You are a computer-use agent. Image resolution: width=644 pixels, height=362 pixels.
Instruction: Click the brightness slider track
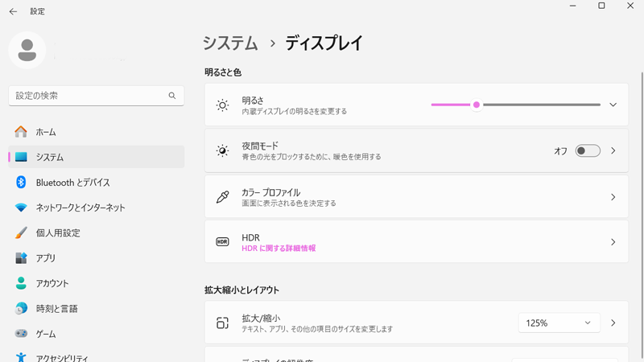coord(539,105)
